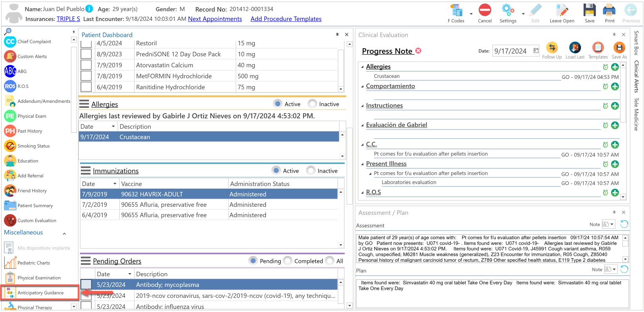
Task: Collapse the Allergies section in Progress Note
Action: pos(362,67)
